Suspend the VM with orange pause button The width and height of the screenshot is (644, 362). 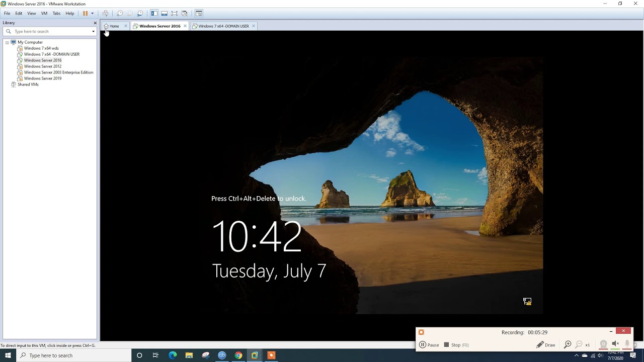[x=86, y=14]
